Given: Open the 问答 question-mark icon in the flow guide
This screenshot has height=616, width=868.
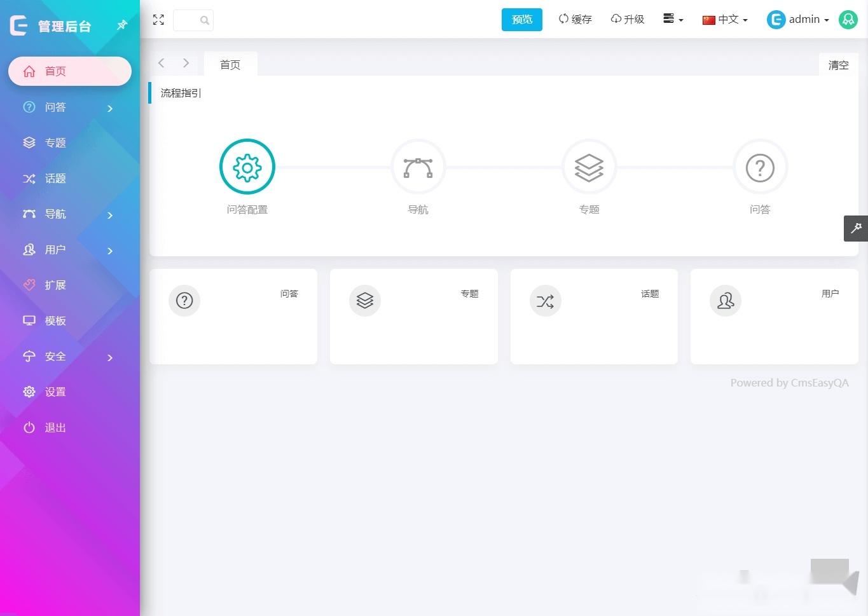Looking at the screenshot, I should (x=760, y=167).
